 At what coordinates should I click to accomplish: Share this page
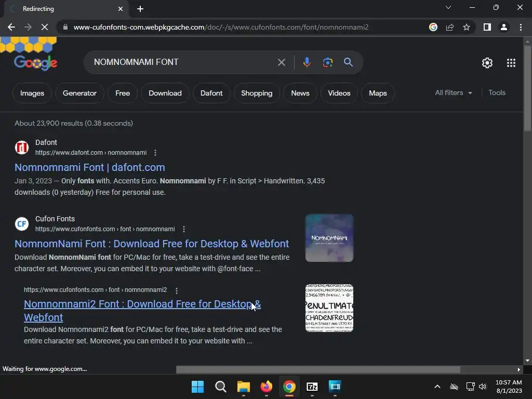tap(450, 27)
